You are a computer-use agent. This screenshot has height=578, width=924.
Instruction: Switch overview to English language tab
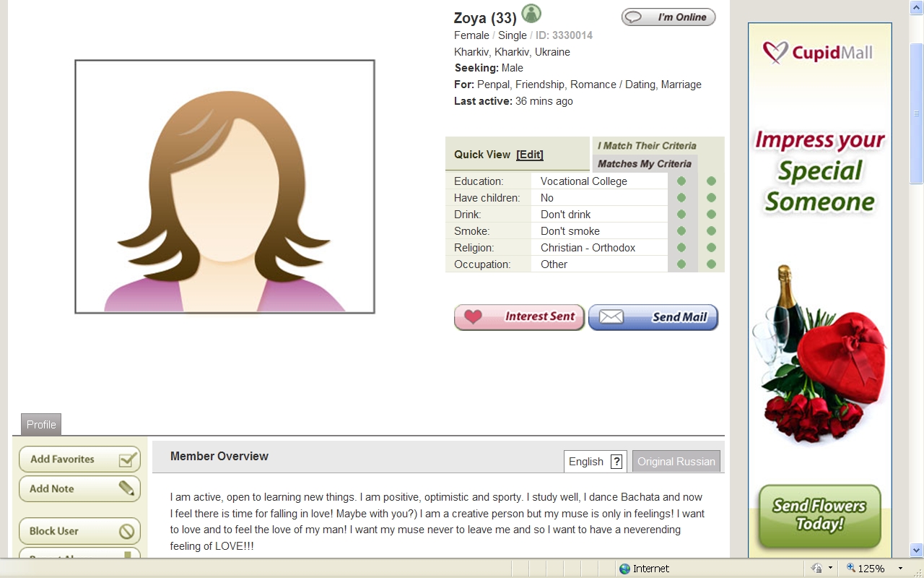click(586, 462)
